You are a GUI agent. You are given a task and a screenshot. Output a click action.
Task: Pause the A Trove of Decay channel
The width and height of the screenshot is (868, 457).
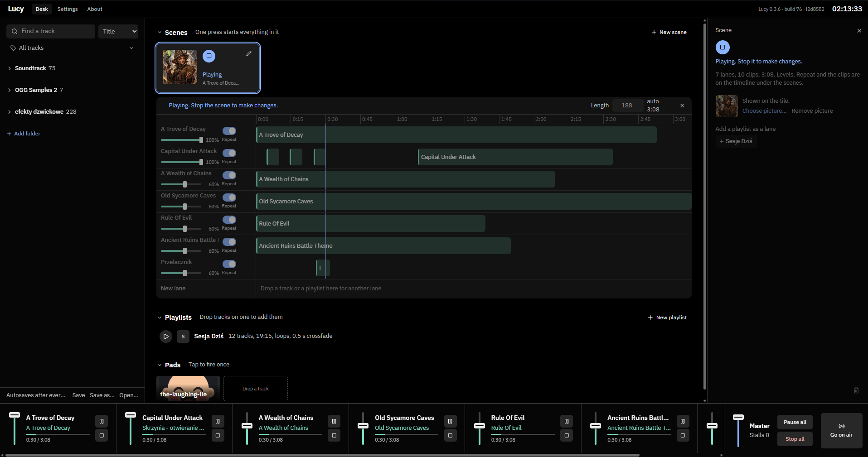pos(102,421)
